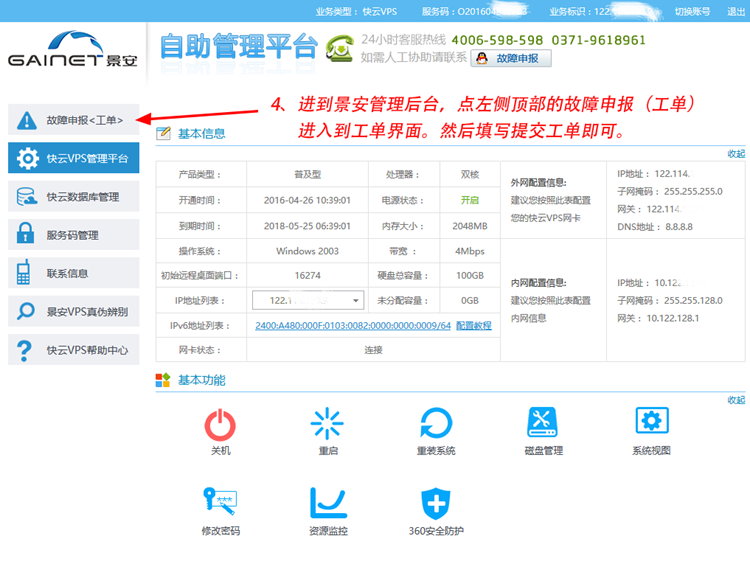Screen dimensions: 750x564
Task: Click the database icon for 快云数据库管理
Action: (27, 197)
